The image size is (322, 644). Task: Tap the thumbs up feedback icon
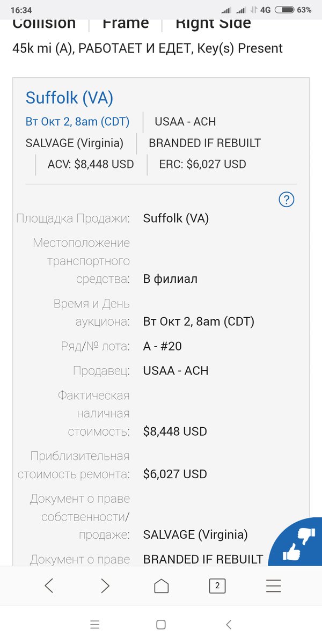291,552
